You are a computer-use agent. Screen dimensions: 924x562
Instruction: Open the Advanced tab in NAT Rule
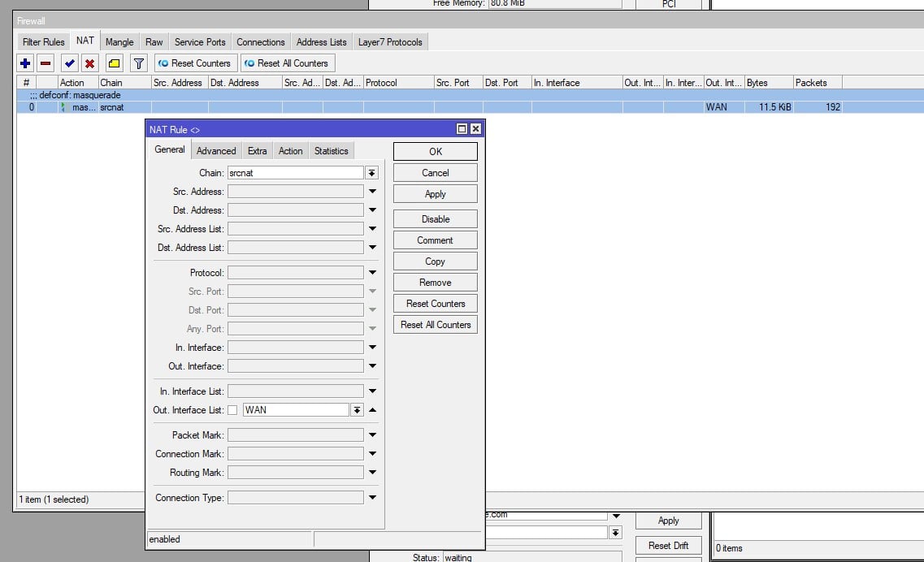(216, 151)
